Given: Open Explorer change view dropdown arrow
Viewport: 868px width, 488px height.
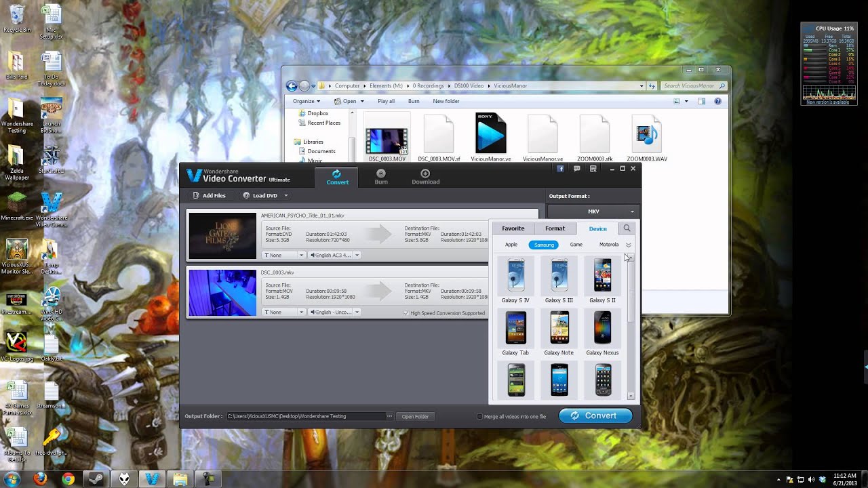Looking at the screenshot, I should tap(686, 101).
